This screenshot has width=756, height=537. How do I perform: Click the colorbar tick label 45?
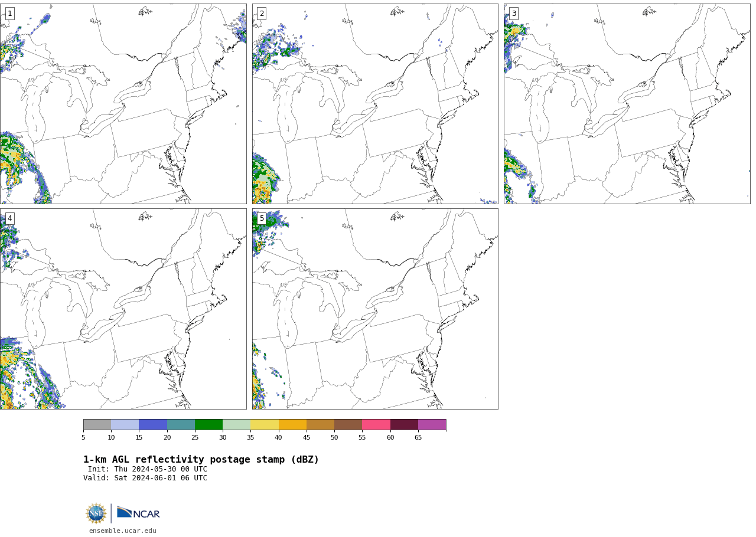[x=307, y=437]
